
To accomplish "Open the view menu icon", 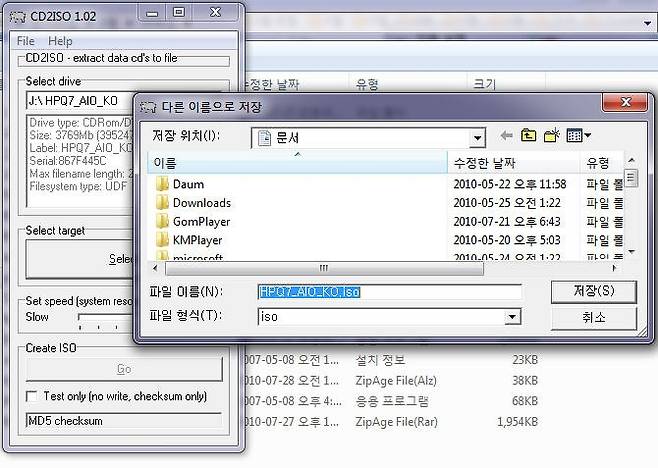I will [x=578, y=136].
